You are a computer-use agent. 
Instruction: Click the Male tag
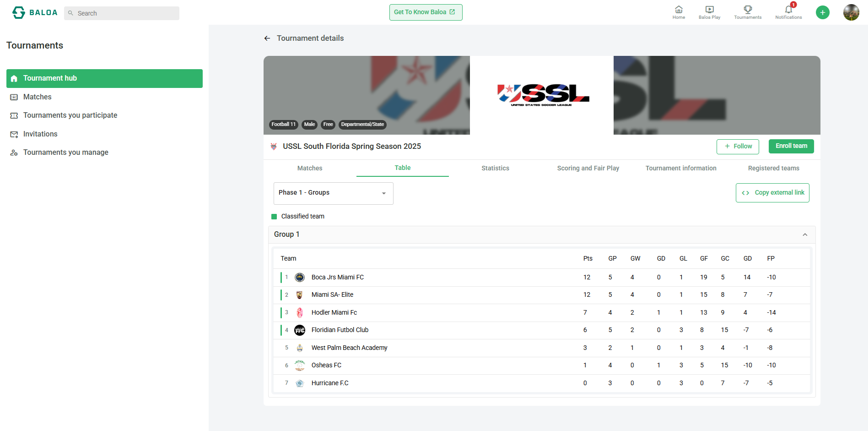[x=309, y=125]
